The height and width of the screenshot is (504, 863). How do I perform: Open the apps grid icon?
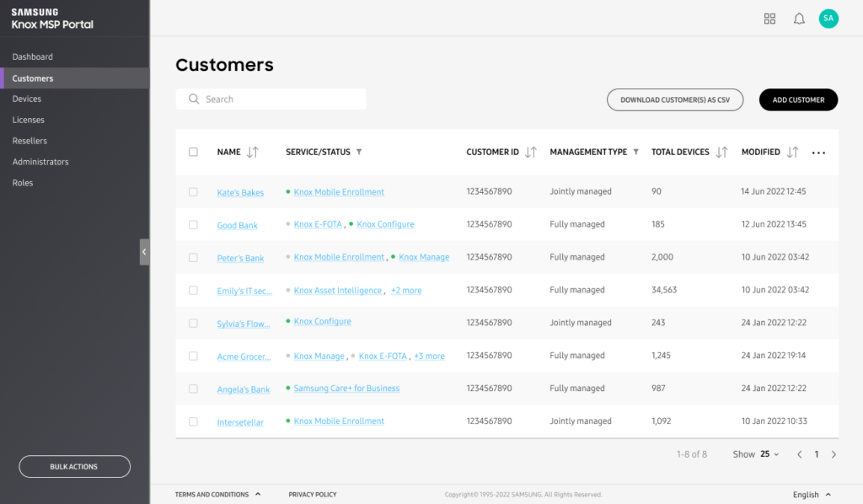click(x=769, y=19)
